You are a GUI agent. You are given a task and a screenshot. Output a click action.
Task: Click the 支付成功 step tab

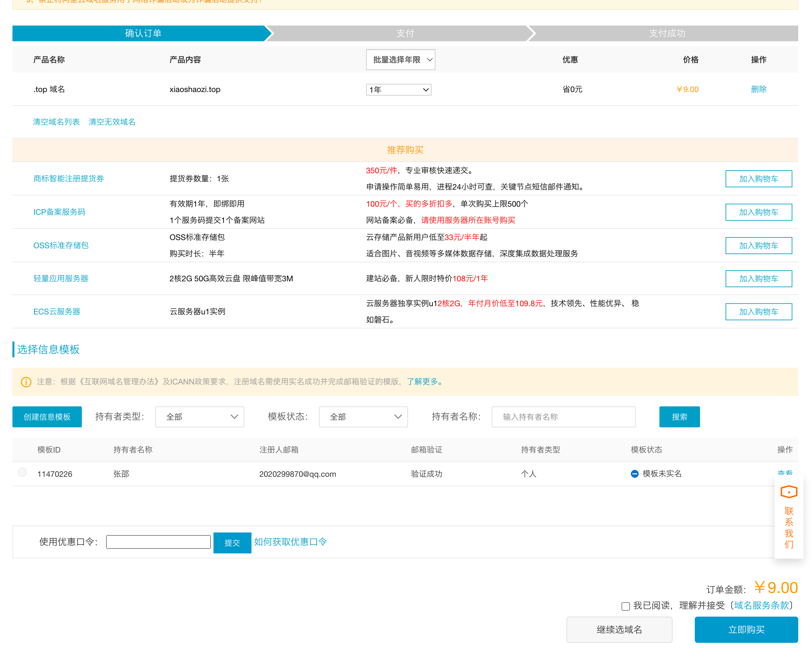point(667,33)
